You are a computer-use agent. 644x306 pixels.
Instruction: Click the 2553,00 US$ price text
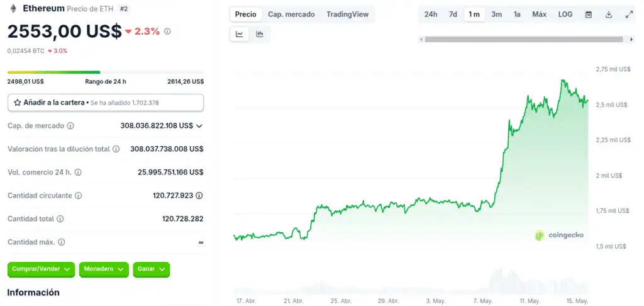tap(65, 31)
